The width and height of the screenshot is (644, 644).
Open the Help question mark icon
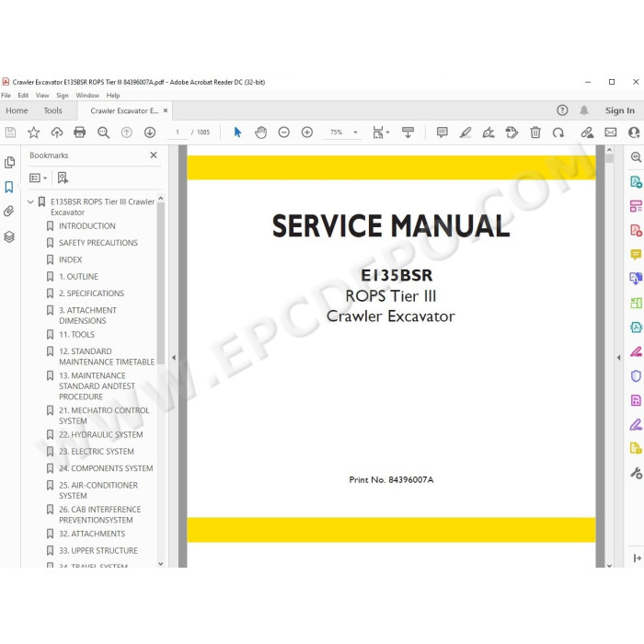coord(562,110)
